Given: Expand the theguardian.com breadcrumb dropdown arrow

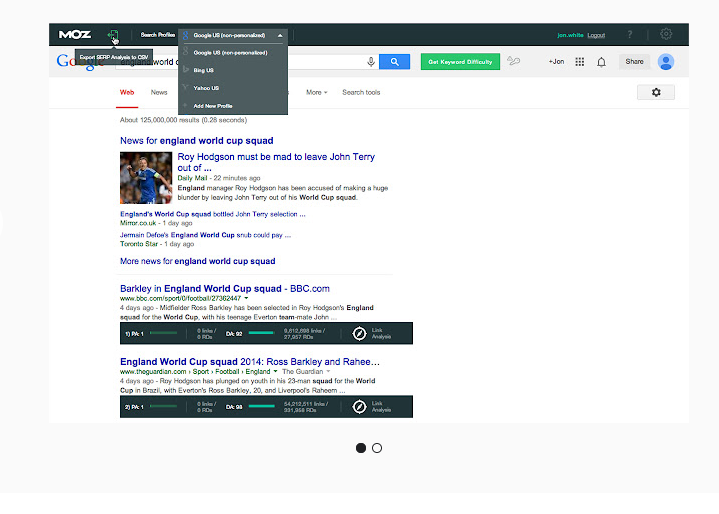Looking at the screenshot, I should pos(275,371).
